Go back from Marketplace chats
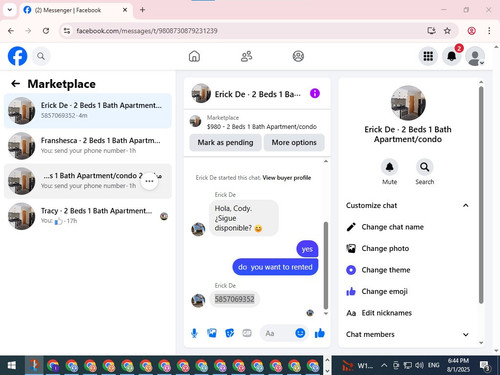The width and height of the screenshot is (500, 375). (x=15, y=84)
